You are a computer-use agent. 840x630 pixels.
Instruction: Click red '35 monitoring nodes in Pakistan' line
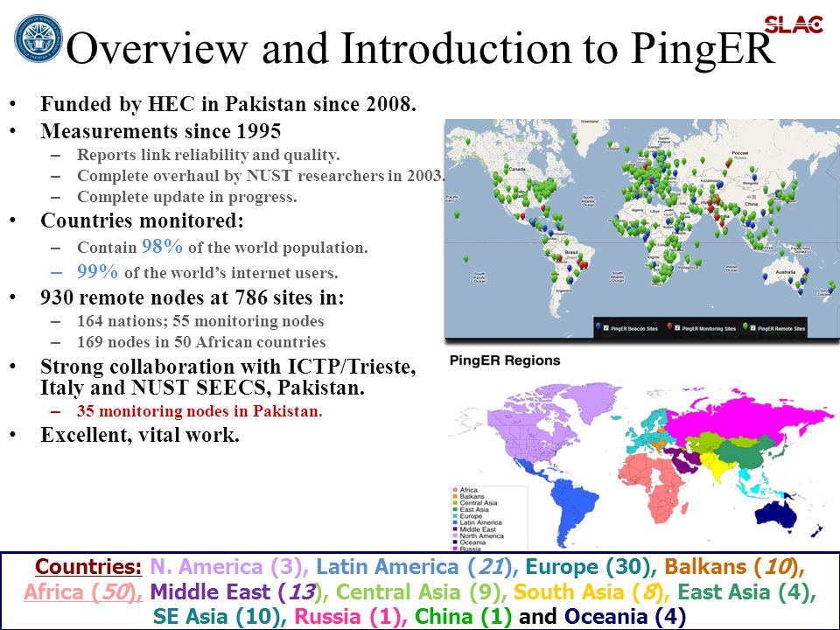coord(199,411)
